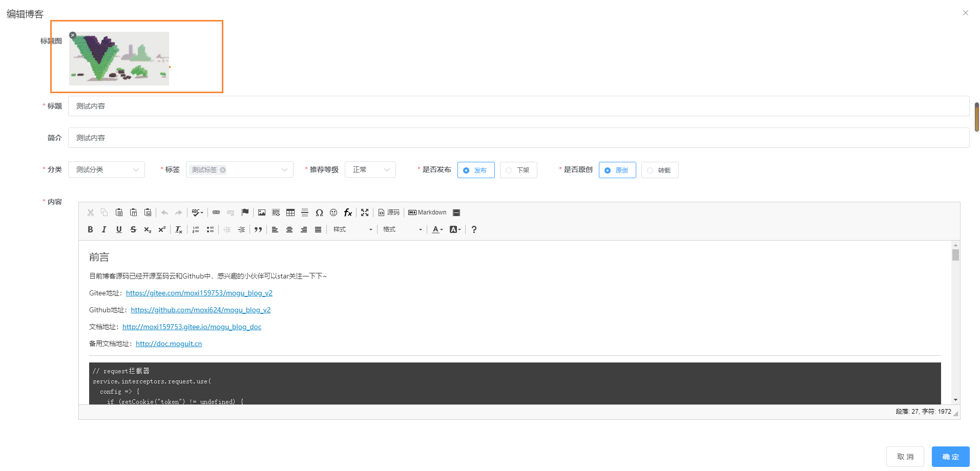Select the 下架 unpublish radio option
Viewport: 980px width, 471px height.
518,170
